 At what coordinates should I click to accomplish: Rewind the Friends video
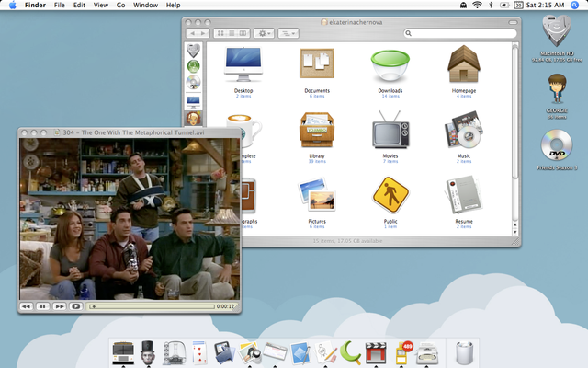[x=27, y=306]
